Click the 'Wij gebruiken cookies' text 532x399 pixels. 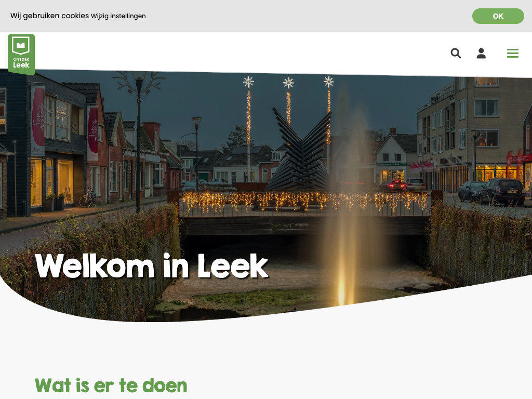tap(49, 16)
